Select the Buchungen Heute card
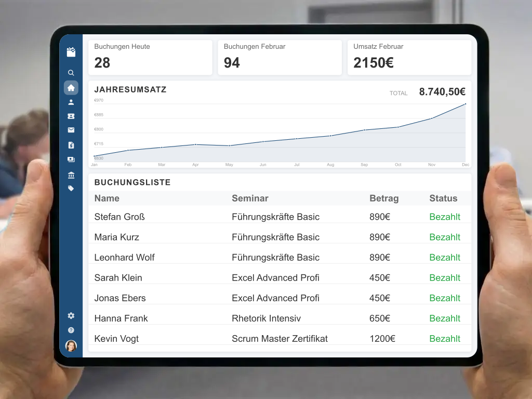The height and width of the screenshot is (399, 532). tap(150, 57)
